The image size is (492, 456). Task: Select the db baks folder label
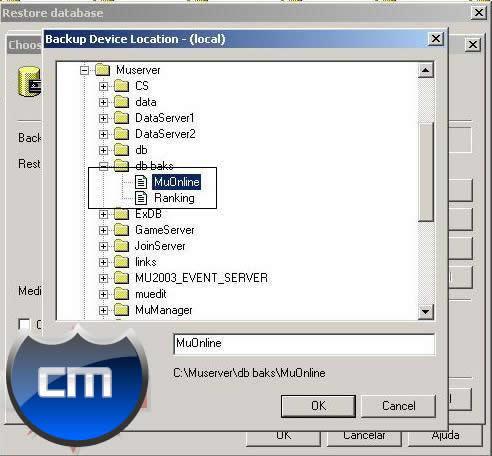pos(154,166)
